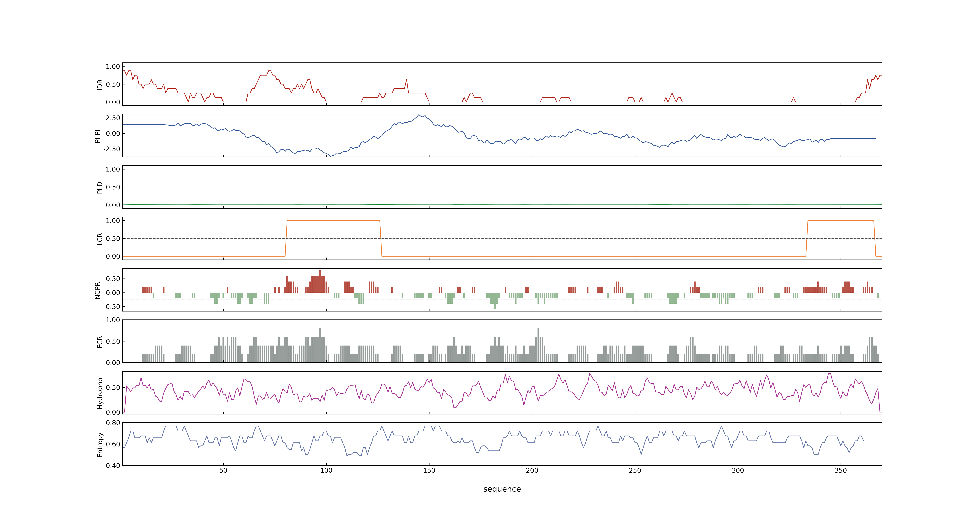Image resolution: width=980 pixels, height=523 pixels.
Task: Select the x-axis tick label 150
Action: [429, 470]
